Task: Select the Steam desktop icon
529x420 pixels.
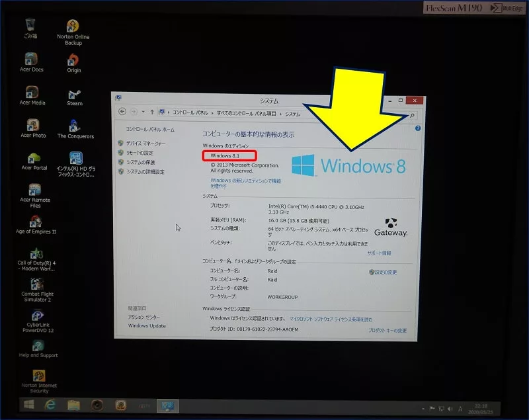Action: click(75, 98)
